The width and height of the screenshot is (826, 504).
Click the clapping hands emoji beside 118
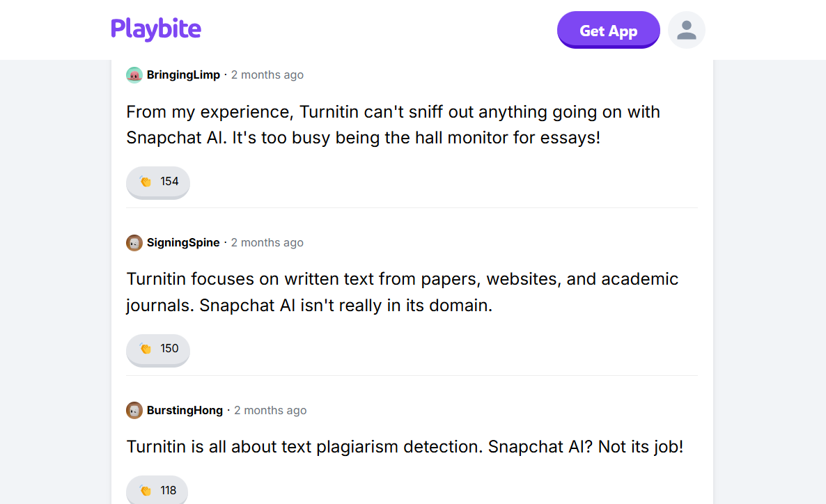pos(146,491)
